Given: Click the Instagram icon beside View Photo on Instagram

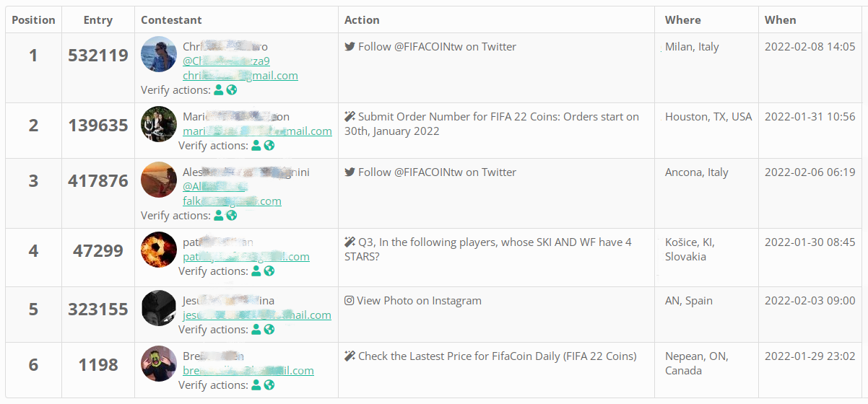Looking at the screenshot, I should pyautogui.click(x=350, y=301).
